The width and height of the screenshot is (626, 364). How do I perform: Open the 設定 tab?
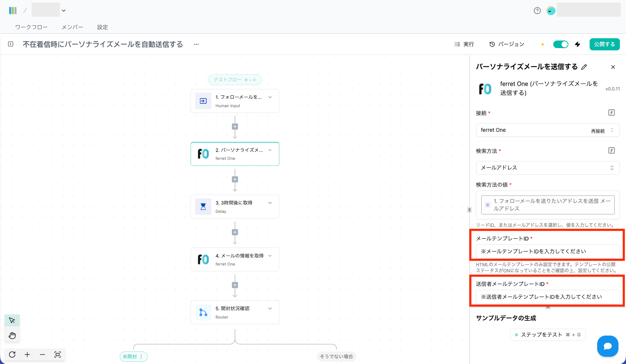click(x=102, y=27)
